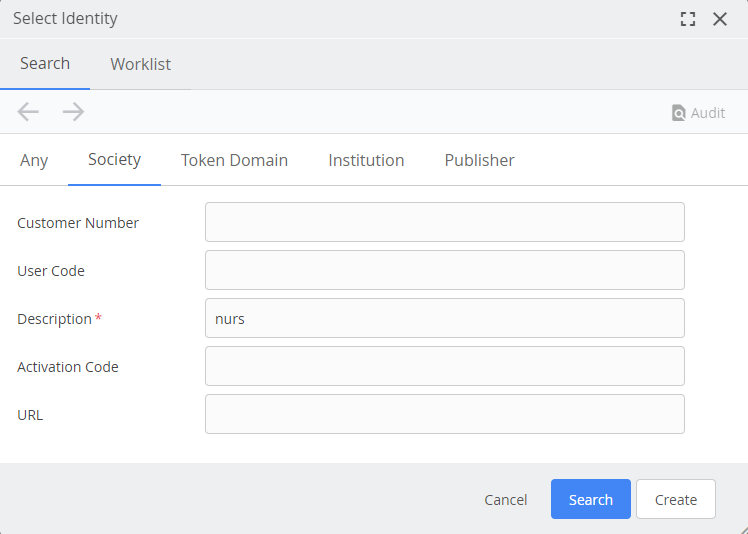Select the Society tab
The image size is (748, 534).
114,160
